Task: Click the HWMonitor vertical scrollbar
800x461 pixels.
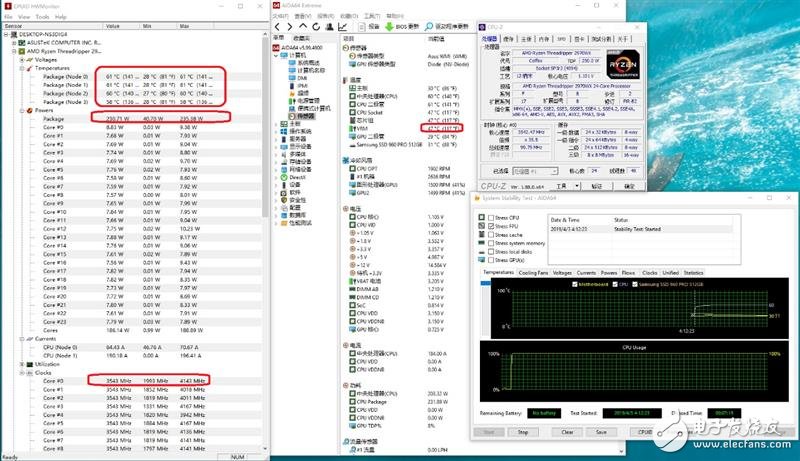Action: click(x=265, y=127)
